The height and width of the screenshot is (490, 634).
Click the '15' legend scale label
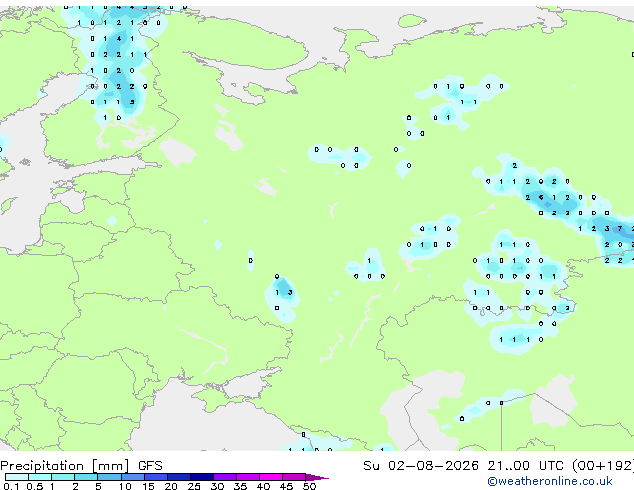148,486
